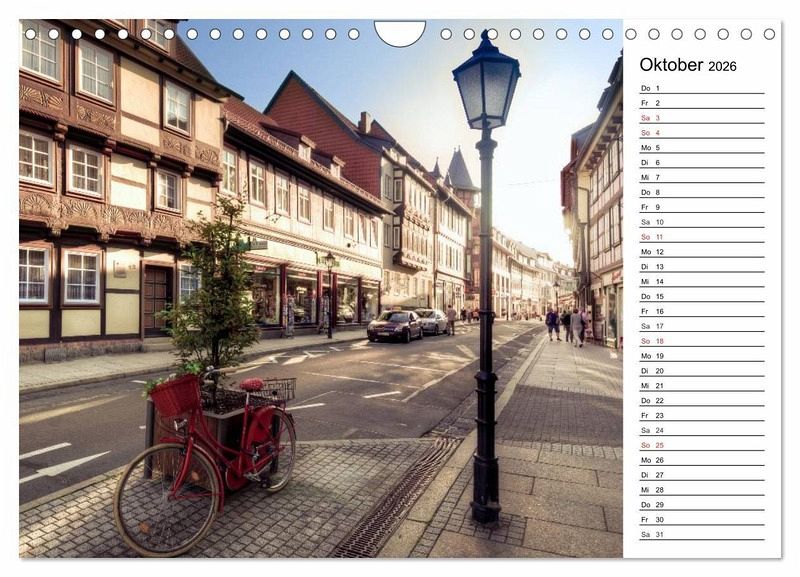Select the Sa 3 date row

(701, 118)
